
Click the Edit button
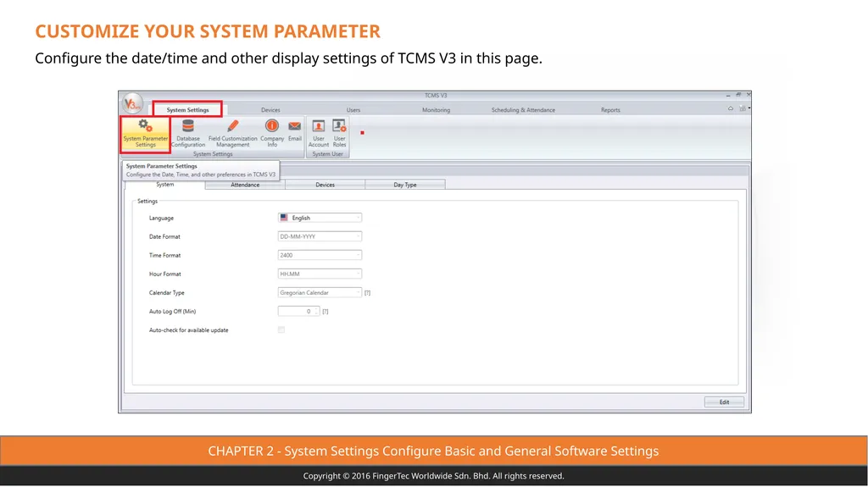click(x=724, y=402)
